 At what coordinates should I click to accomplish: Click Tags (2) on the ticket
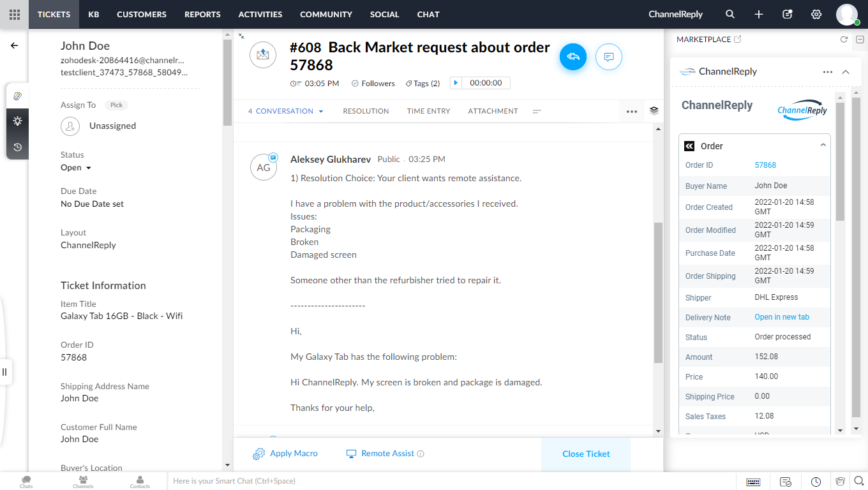[x=423, y=84]
